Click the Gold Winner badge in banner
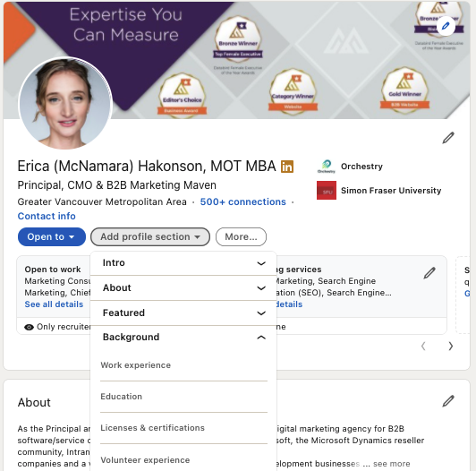476x471 pixels. coord(404,90)
